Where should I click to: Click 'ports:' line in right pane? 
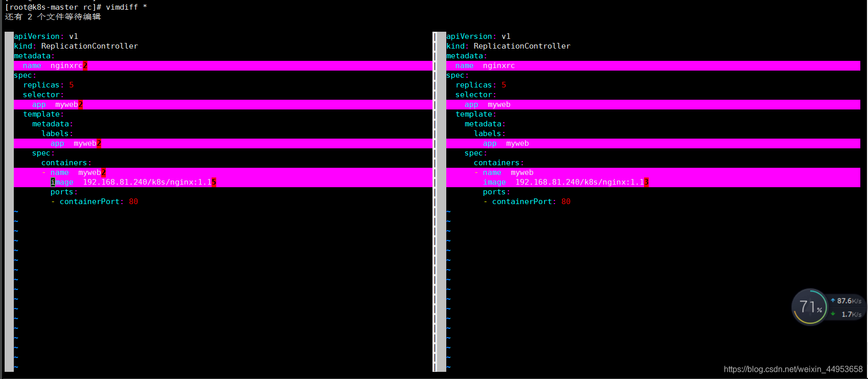click(496, 192)
